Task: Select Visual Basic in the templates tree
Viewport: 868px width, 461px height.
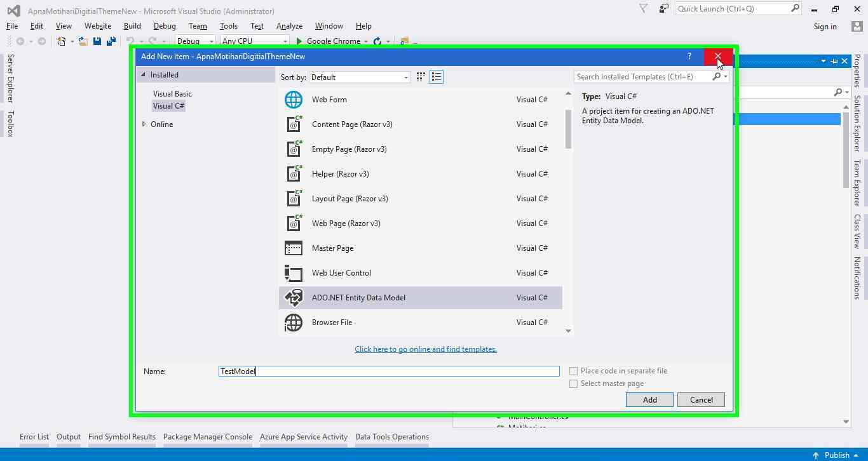Action: coord(172,94)
